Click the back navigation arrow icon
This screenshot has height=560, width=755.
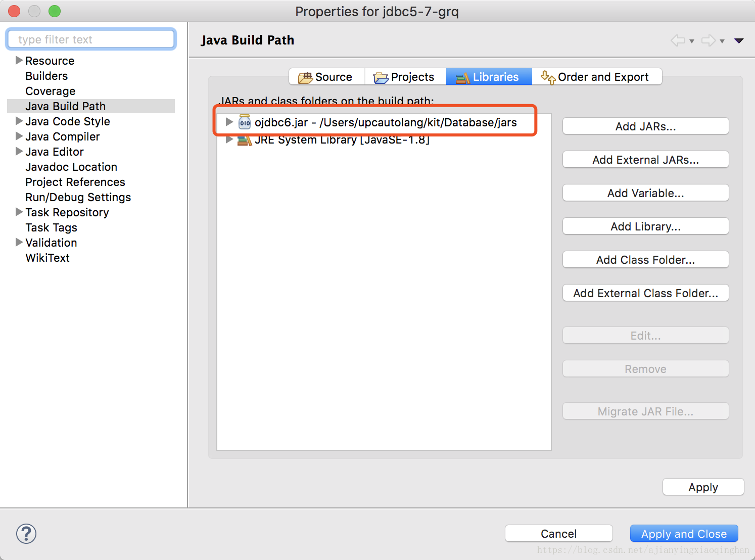[x=678, y=40]
